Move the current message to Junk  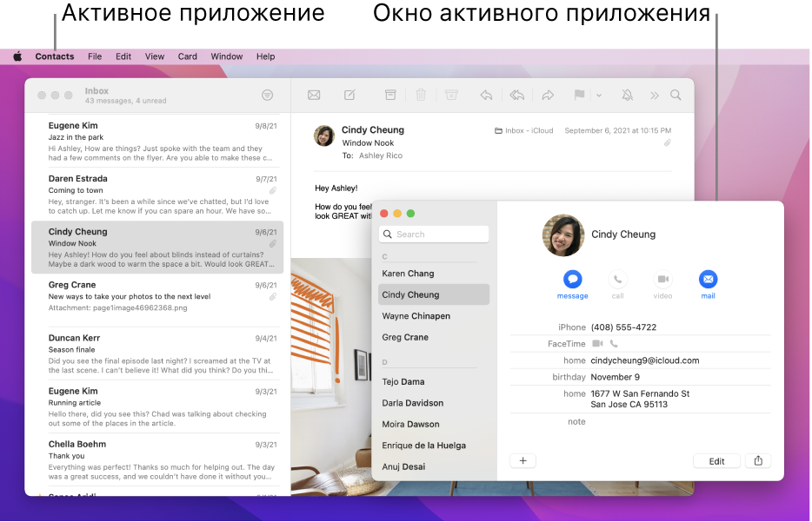[x=452, y=95]
